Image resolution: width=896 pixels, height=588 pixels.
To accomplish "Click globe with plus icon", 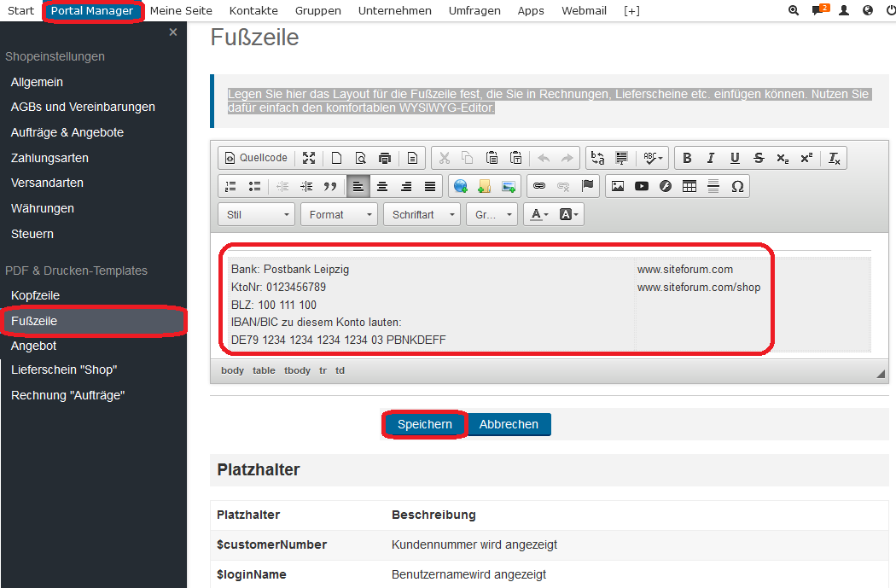I will 461,186.
